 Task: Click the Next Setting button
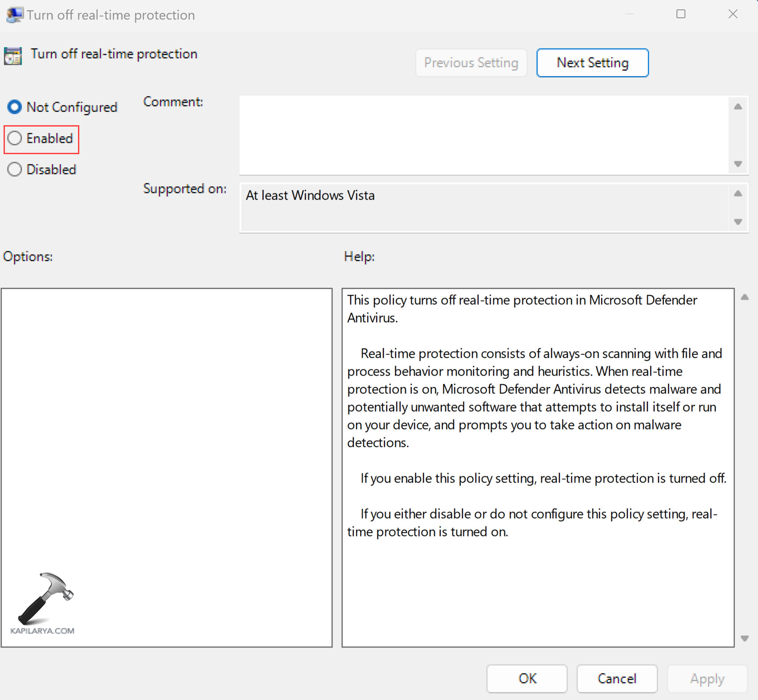coord(592,63)
